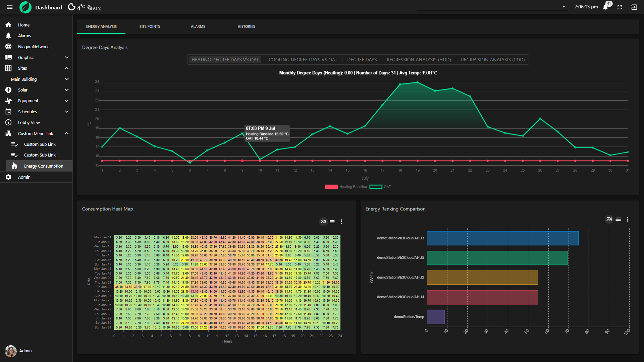The image size is (644, 362).
Task: Open Energy Ranking three-dot options menu
Action: click(627, 219)
